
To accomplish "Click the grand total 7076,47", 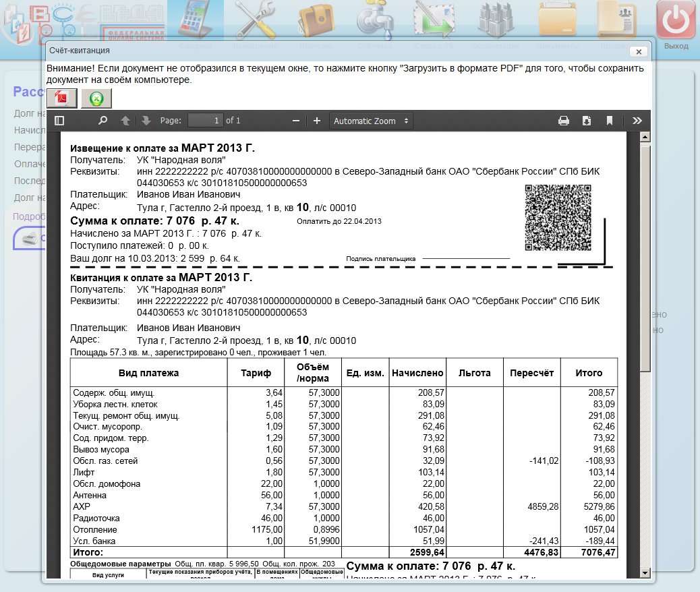I will tap(598, 552).
